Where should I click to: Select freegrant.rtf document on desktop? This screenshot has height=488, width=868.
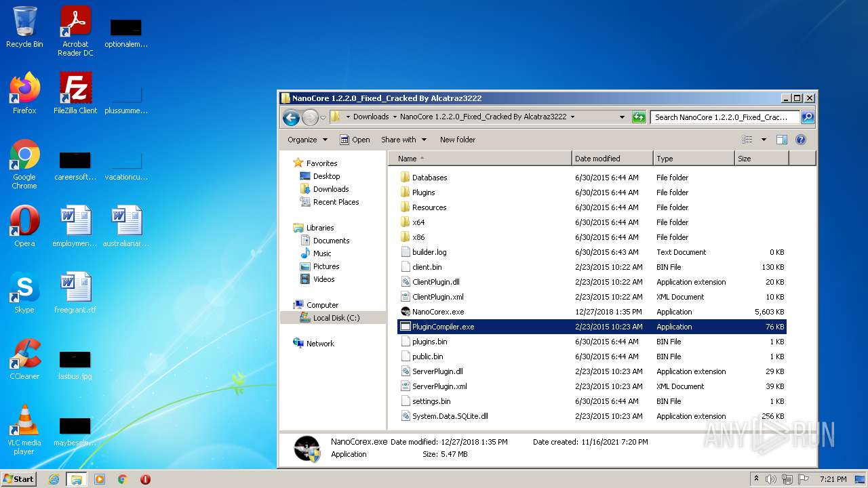[x=75, y=293]
